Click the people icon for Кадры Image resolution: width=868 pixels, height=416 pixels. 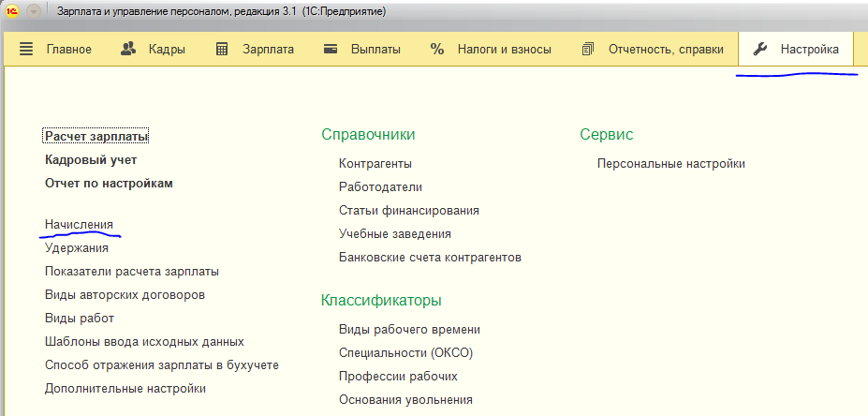(x=128, y=49)
